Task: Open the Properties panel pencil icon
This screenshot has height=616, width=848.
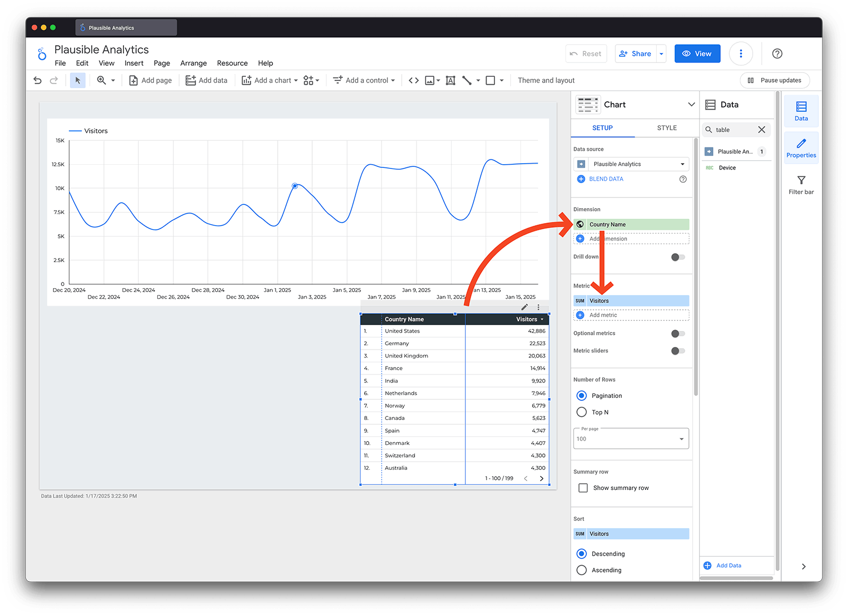Action: [801, 148]
